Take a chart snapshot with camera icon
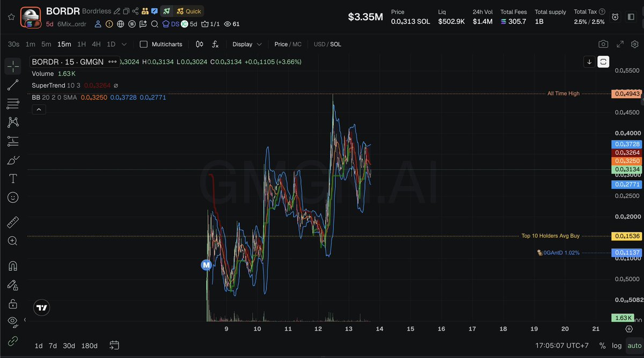 point(604,44)
